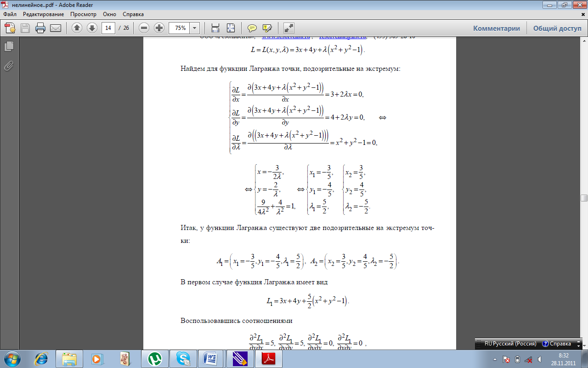Add a sticky note comment

pyautogui.click(x=252, y=28)
